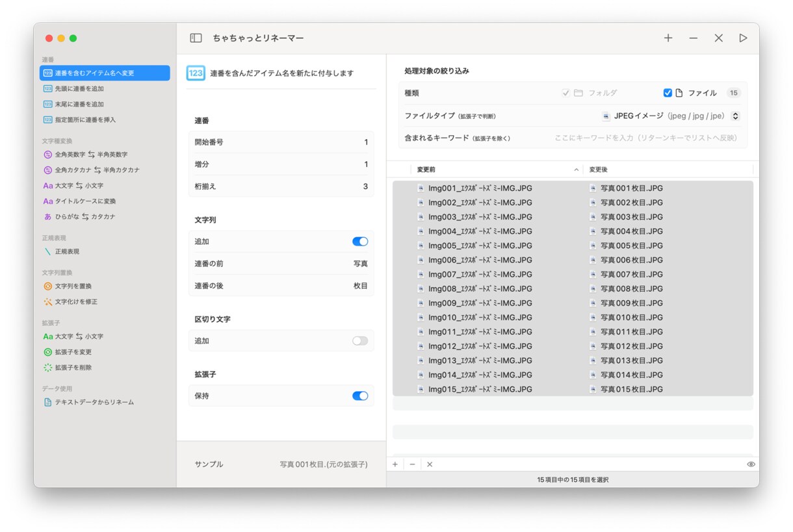Click the X clear icon in the title bar
The height and width of the screenshot is (532, 793).
[718, 38]
